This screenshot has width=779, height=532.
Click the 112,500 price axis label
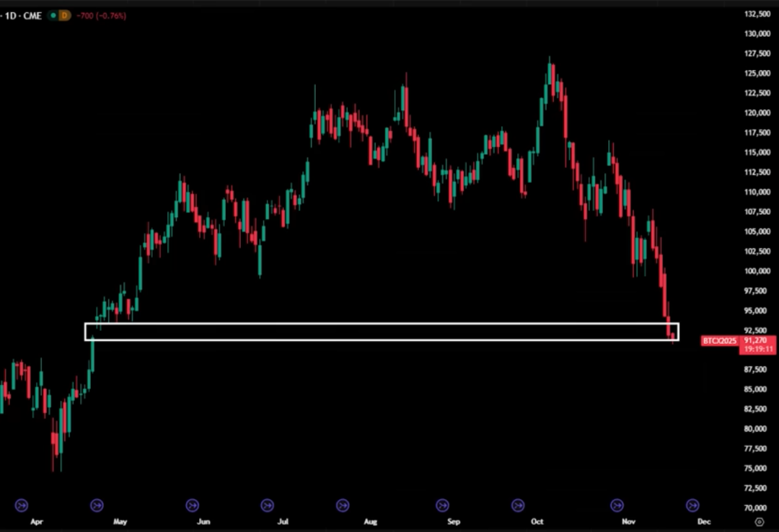point(757,172)
